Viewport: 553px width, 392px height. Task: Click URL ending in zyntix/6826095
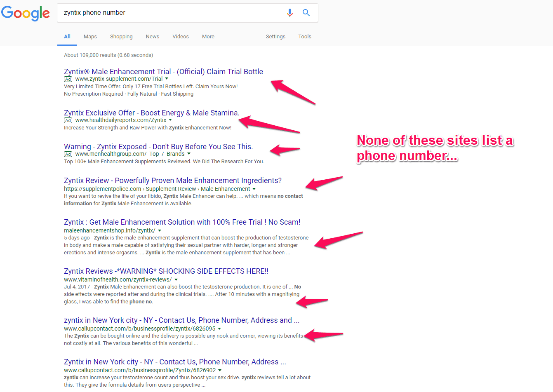coord(140,329)
